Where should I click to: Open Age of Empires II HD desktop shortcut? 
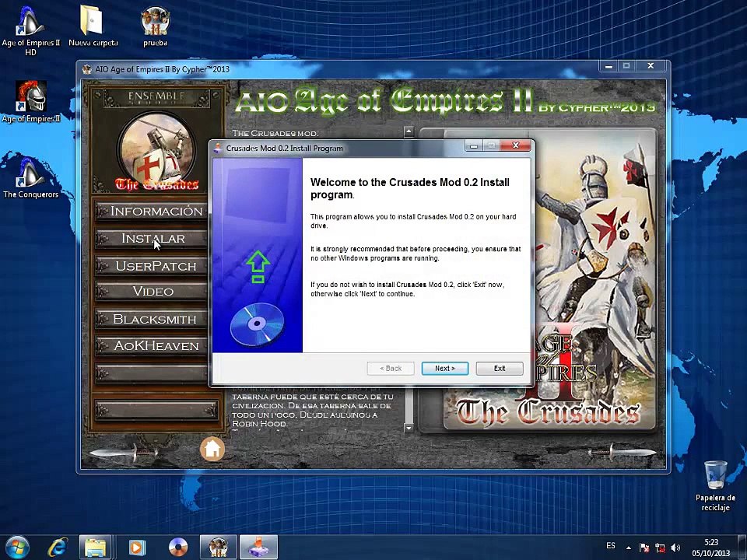tap(30, 30)
